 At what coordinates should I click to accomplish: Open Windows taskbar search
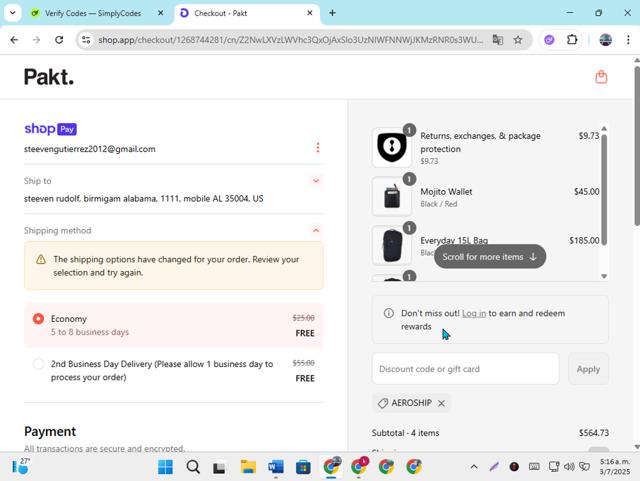(x=193, y=467)
